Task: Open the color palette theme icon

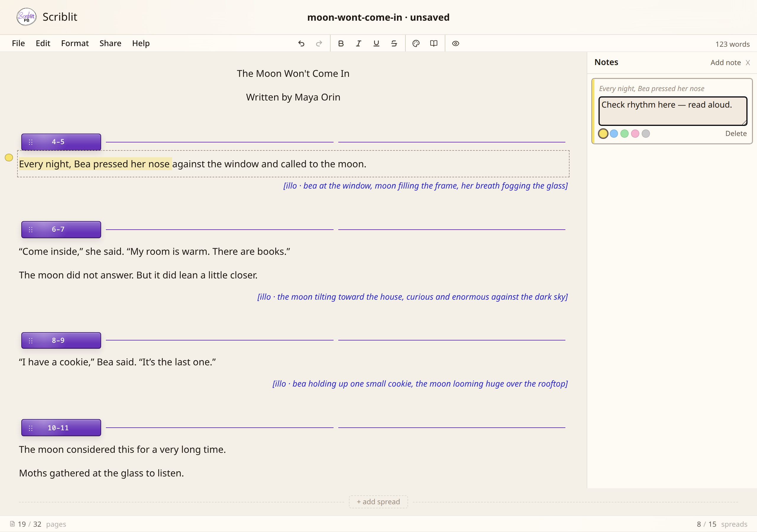Action: (416, 43)
